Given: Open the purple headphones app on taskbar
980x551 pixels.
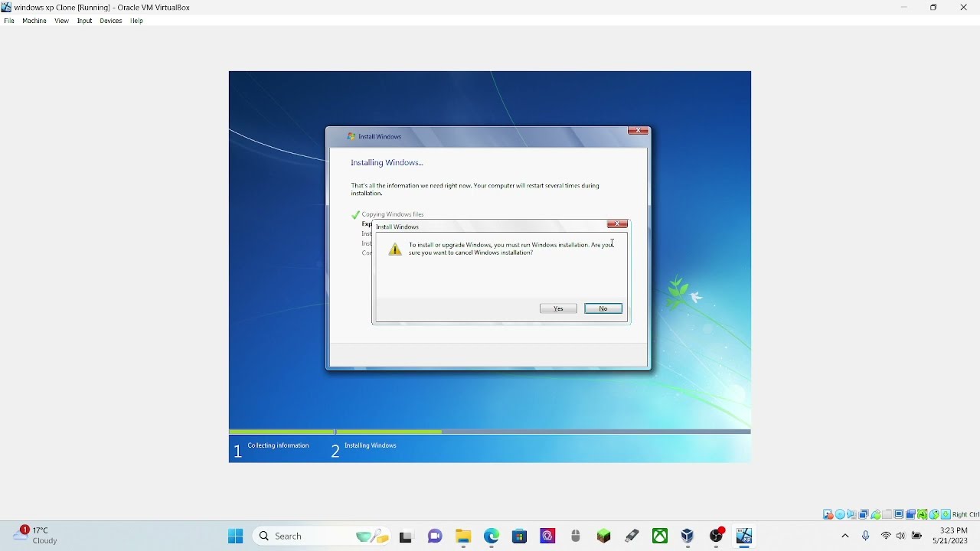Looking at the screenshot, I should (548, 536).
